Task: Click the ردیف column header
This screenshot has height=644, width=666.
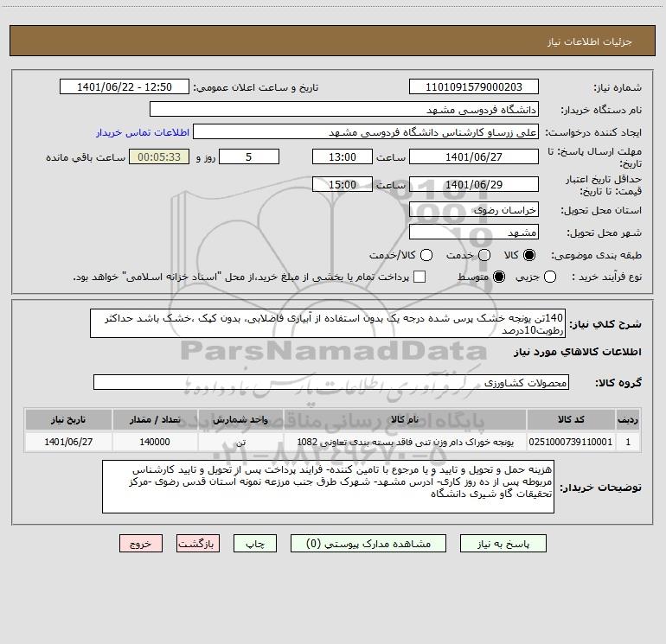Action: coord(628,419)
